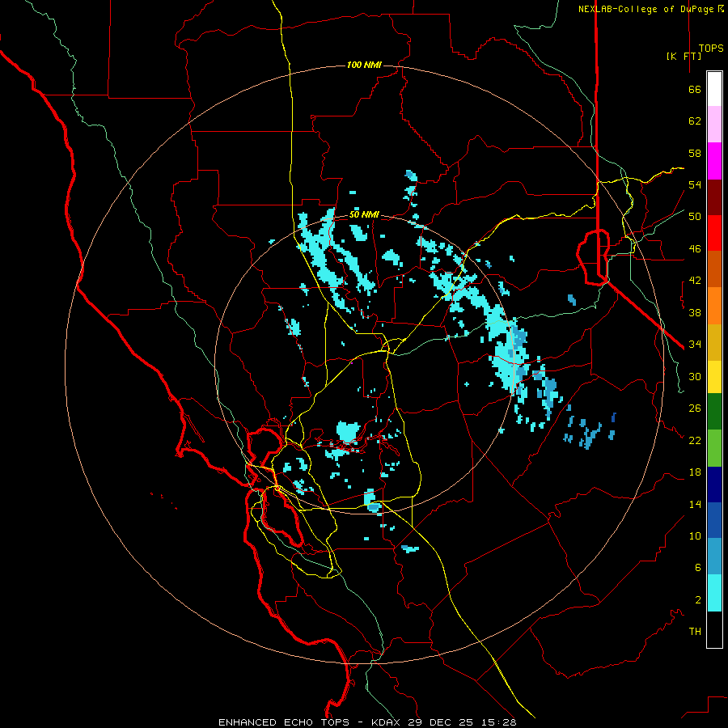The height and width of the screenshot is (728, 728).
Task: Click the "29 DEC 25" date stamp
Action: click(x=441, y=722)
